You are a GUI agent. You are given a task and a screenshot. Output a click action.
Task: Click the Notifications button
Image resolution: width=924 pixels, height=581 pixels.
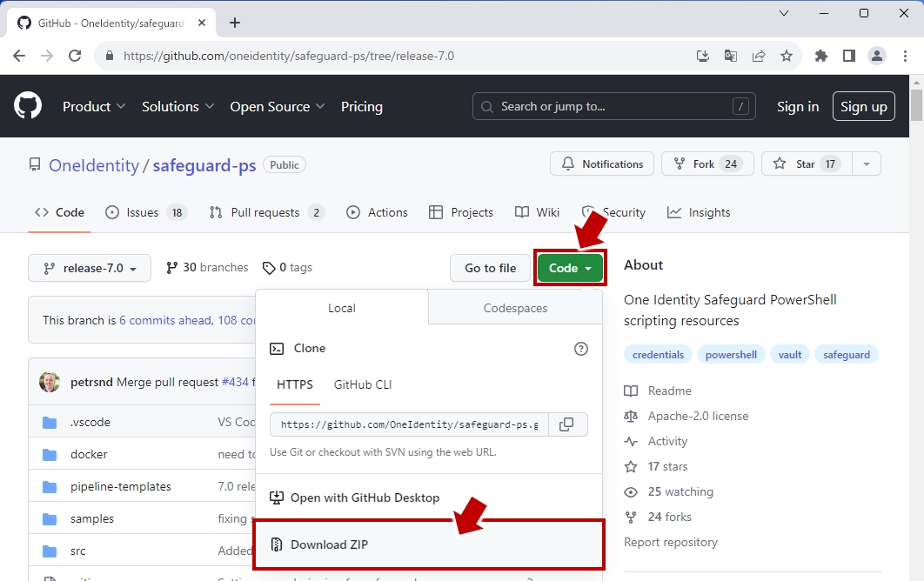pyautogui.click(x=602, y=164)
